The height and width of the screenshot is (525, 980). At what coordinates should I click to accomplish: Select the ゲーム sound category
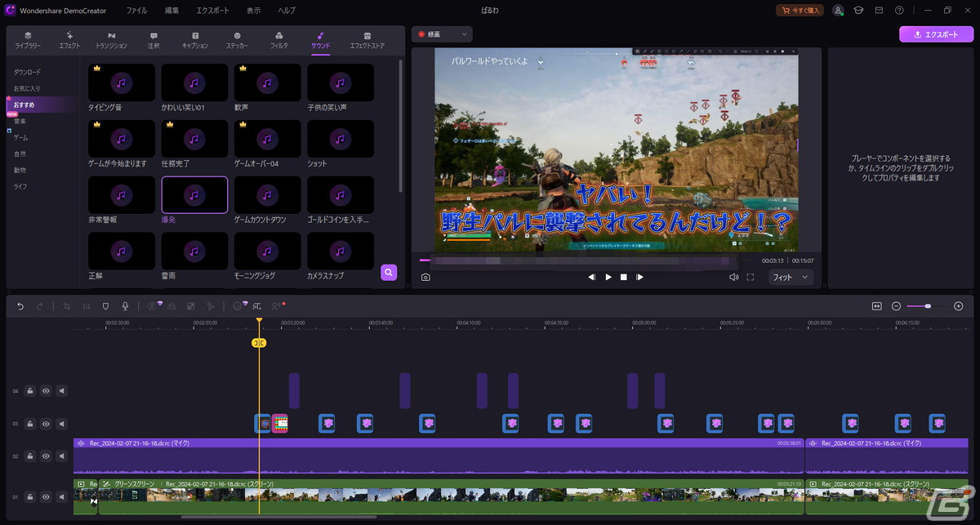(20, 137)
